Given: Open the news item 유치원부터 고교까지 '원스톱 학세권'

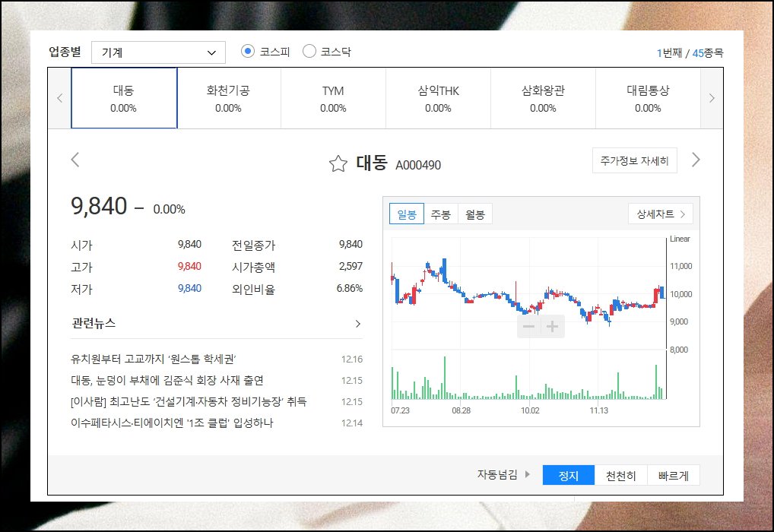Looking at the screenshot, I should 154,359.
